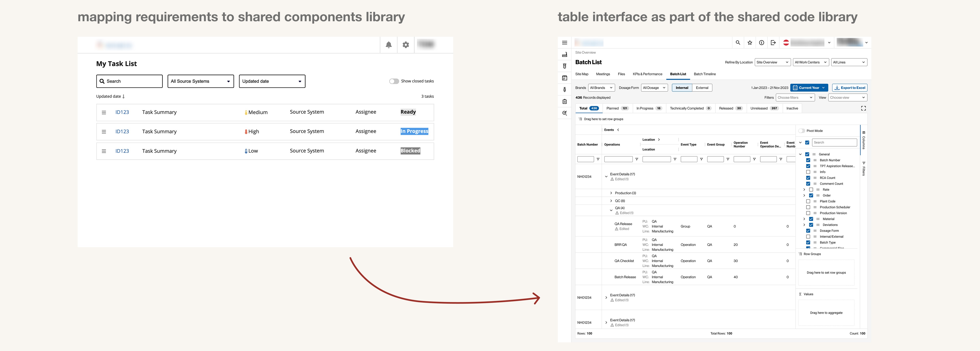The height and width of the screenshot is (351, 980).
Task: Click the hamburger menu icon in sidebar
Action: pos(564,43)
